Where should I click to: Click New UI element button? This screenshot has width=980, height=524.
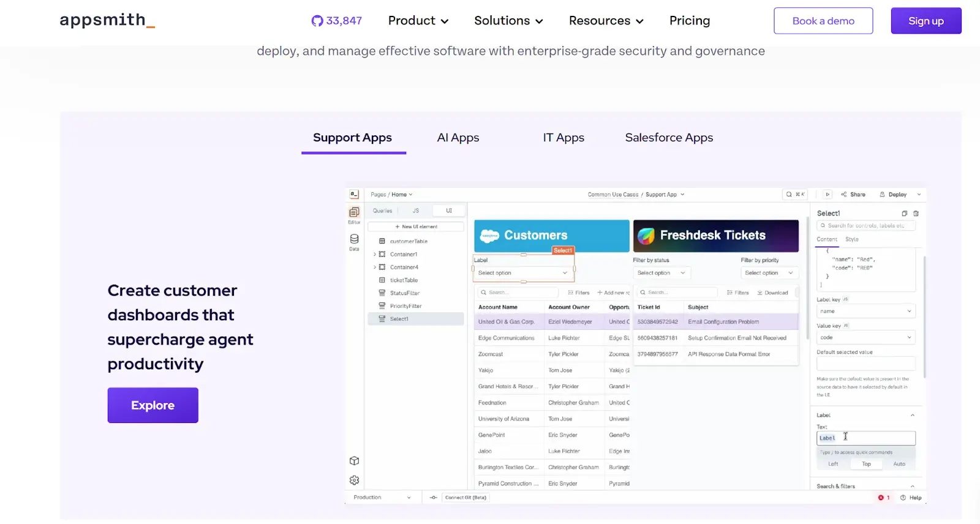416,226
